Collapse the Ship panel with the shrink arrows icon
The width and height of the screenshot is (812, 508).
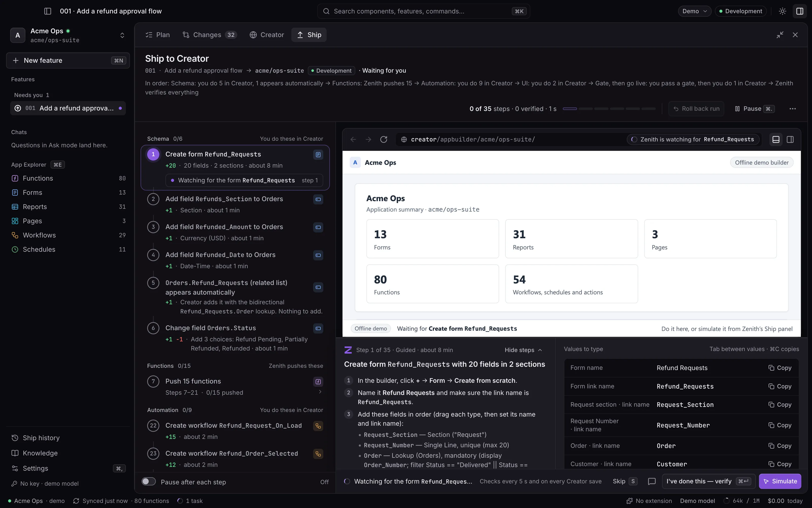point(780,35)
